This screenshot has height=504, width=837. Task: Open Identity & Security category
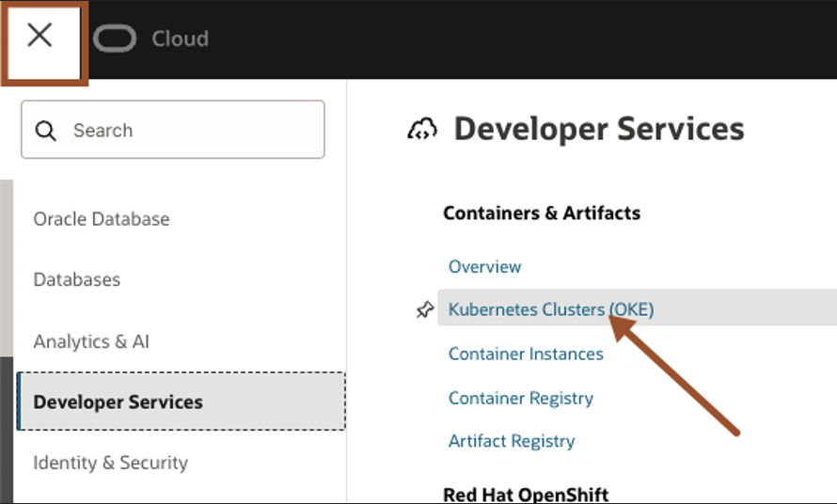[111, 463]
